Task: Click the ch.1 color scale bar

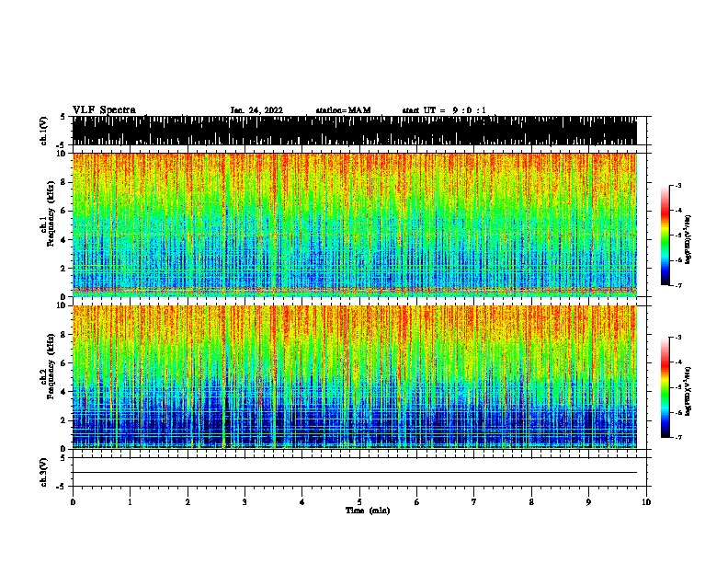Action: [x=665, y=236]
